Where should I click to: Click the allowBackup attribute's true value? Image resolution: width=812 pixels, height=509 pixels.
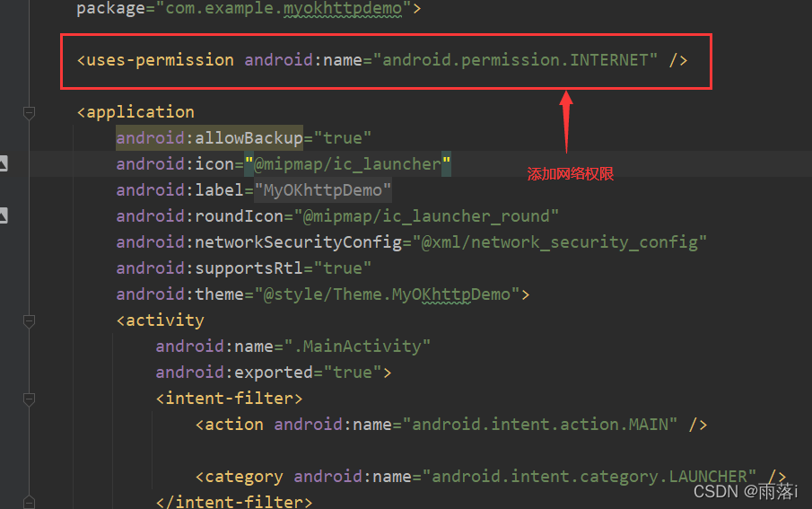[x=342, y=138]
